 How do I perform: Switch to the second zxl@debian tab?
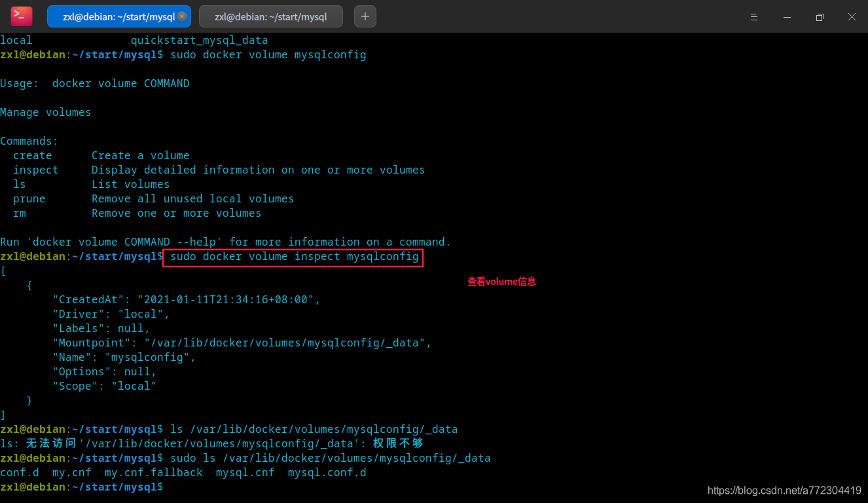click(271, 16)
